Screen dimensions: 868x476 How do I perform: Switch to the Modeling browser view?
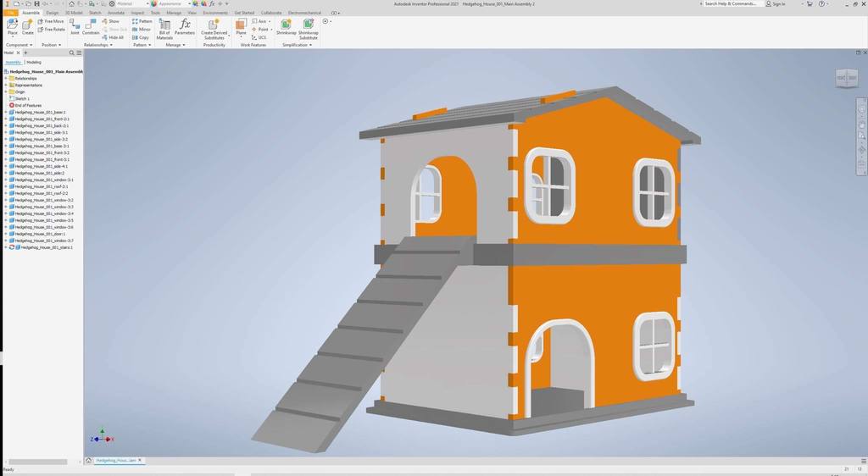[x=34, y=63]
